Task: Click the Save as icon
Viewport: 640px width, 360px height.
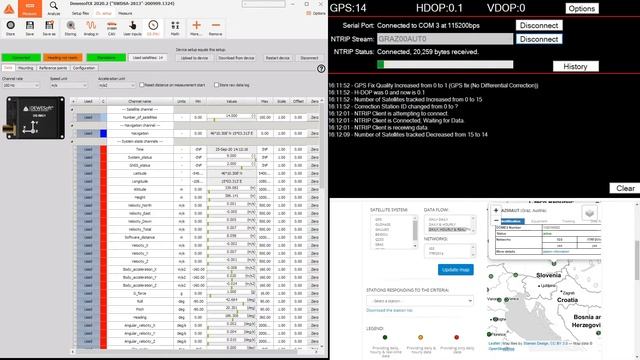Action: point(49,26)
